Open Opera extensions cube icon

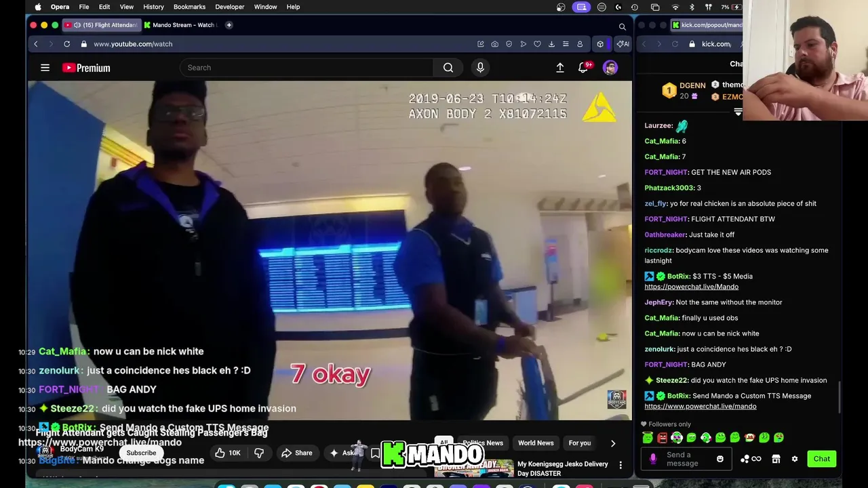coord(600,44)
